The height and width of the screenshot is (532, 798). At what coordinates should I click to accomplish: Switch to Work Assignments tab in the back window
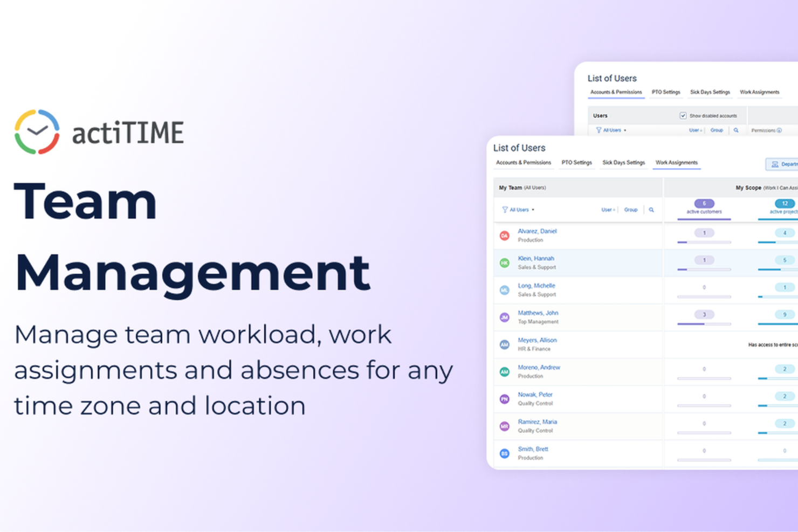(759, 92)
